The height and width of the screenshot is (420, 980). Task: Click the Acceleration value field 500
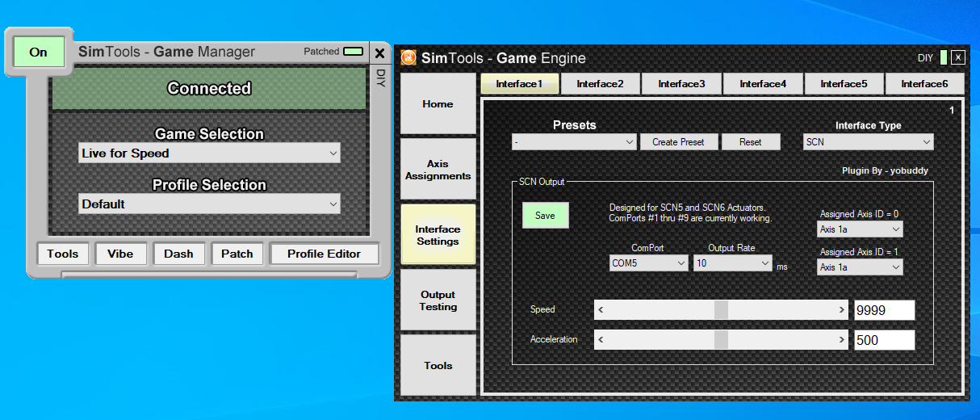pos(885,340)
